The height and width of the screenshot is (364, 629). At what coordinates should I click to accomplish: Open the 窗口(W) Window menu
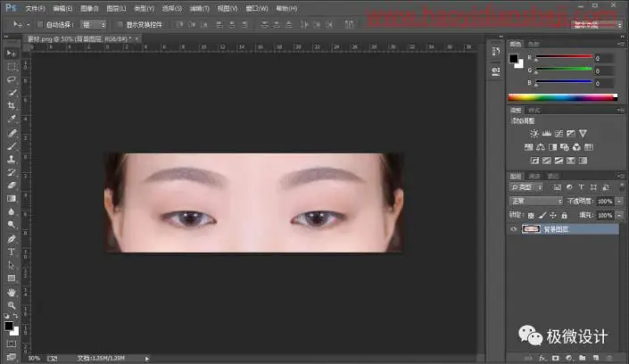click(x=257, y=8)
